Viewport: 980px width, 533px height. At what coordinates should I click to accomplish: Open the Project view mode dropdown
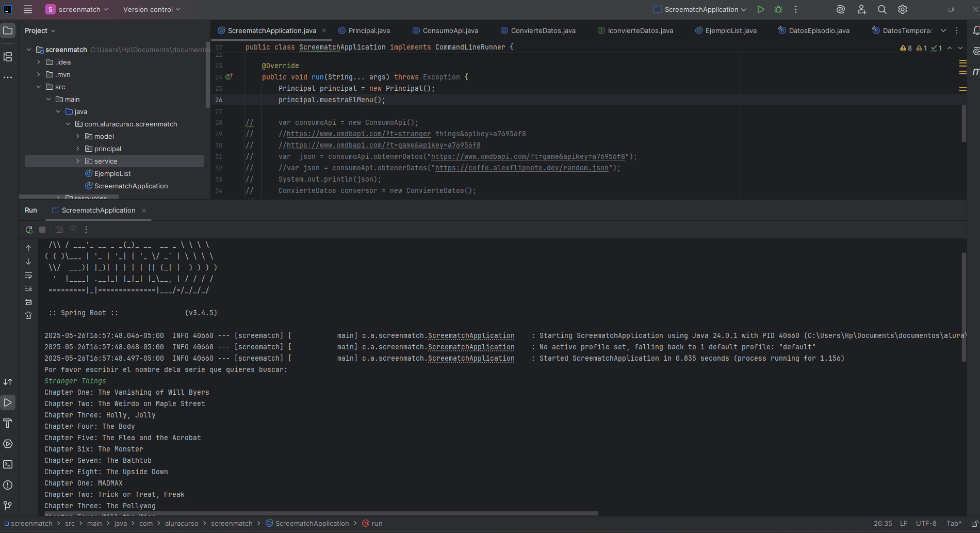[40, 30]
